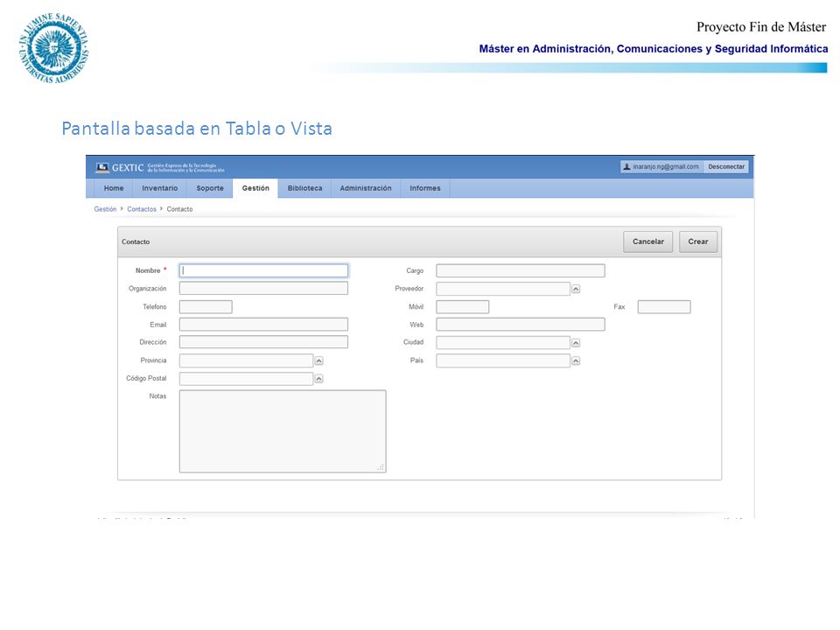840x630 pixels.
Task: Click the inaranjo.ng@gmail.com user label
Action: (x=666, y=166)
